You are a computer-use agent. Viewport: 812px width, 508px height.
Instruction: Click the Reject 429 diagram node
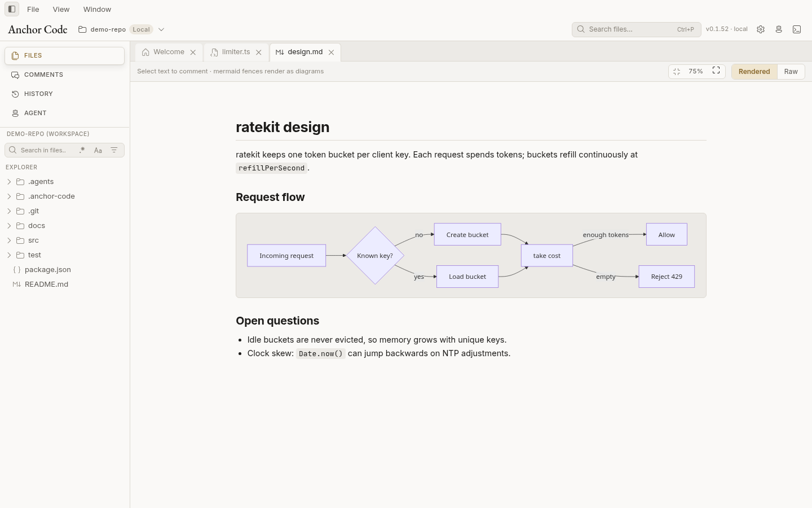(x=667, y=277)
